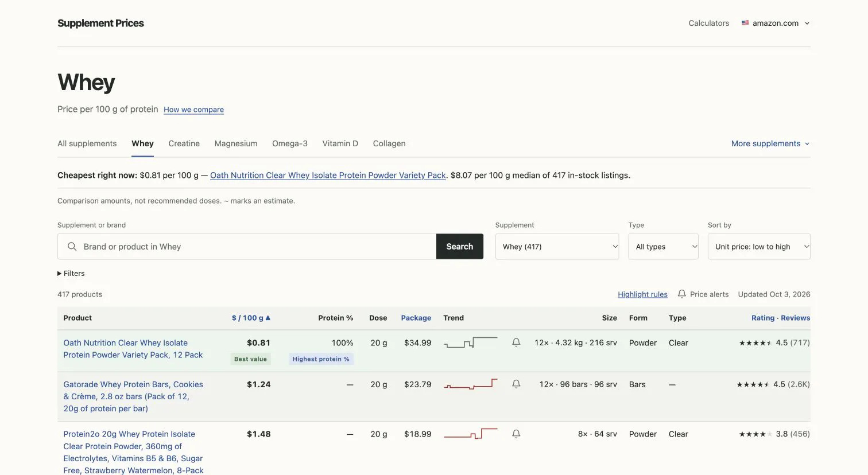This screenshot has width=868, height=475.
Task: Go to the Collagen tab
Action: tap(389, 143)
